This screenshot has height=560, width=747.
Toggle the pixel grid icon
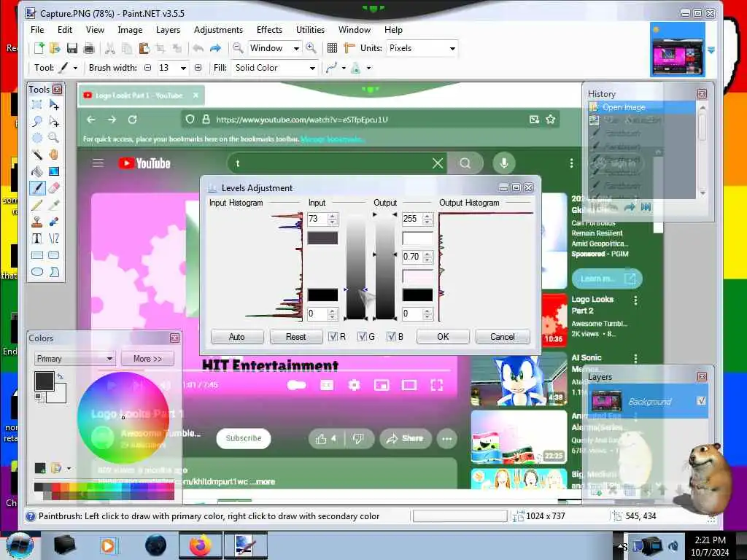(x=332, y=48)
